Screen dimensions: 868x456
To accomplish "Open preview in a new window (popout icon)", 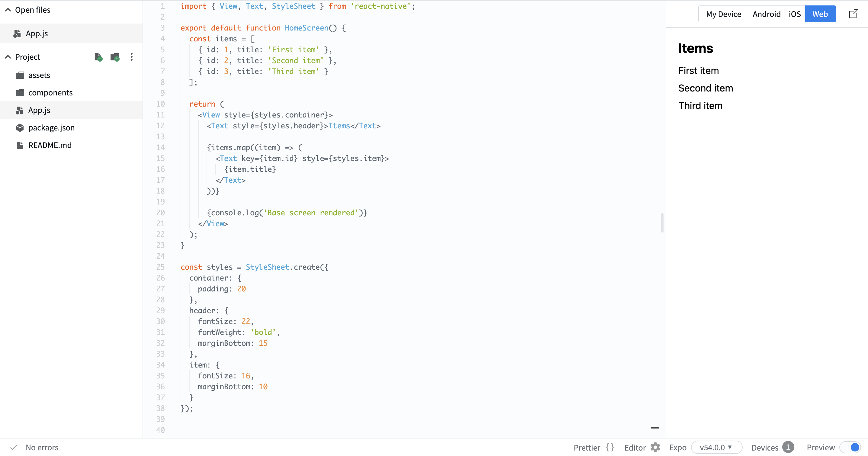I will click(x=853, y=14).
